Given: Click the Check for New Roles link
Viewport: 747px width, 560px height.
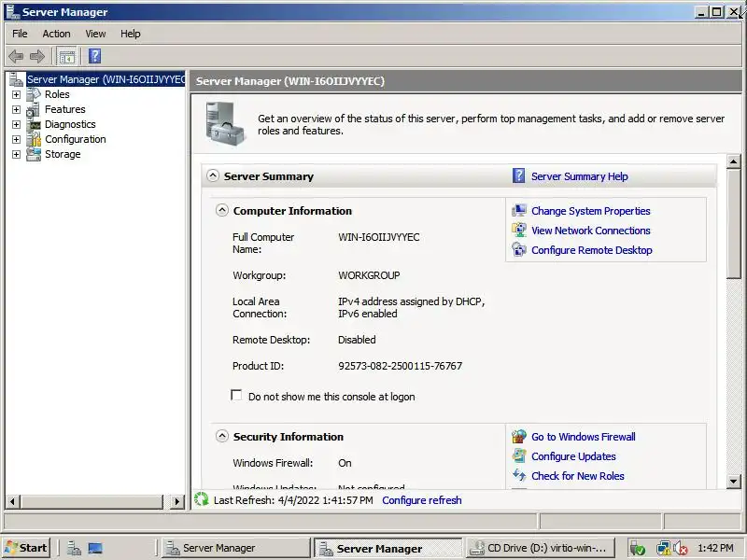Looking at the screenshot, I should point(577,476).
